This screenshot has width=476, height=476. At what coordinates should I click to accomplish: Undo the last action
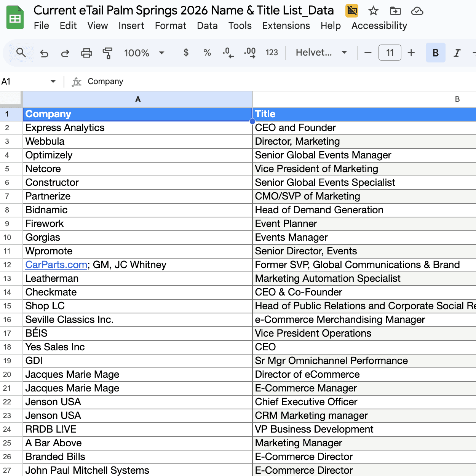click(44, 53)
